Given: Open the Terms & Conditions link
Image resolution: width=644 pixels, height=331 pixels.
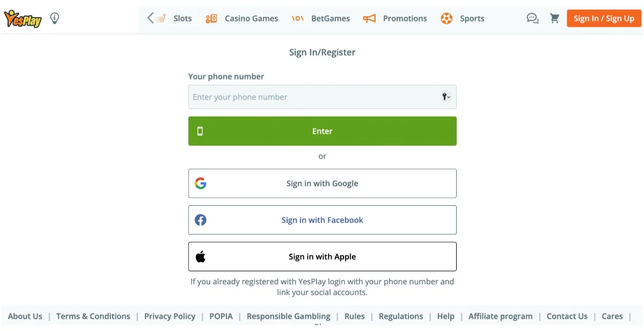Looking at the screenshot, I should pyautogui.click(x=93, y=316).
